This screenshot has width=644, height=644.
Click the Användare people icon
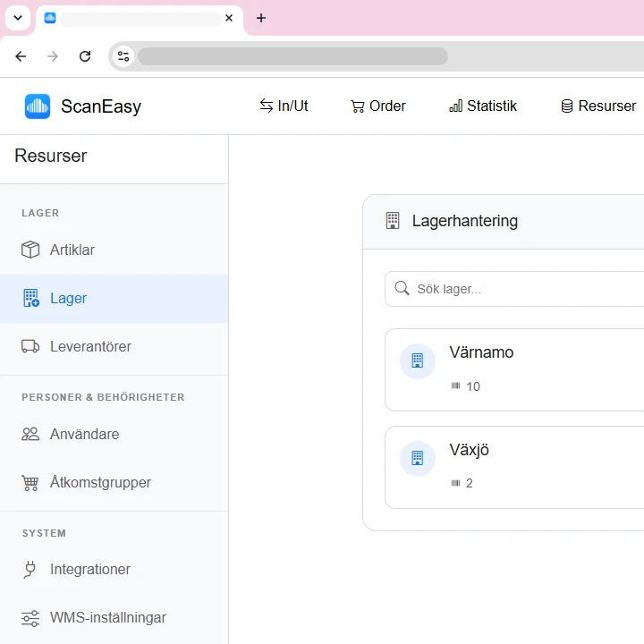pyautogui.click(x=30, y=434)
